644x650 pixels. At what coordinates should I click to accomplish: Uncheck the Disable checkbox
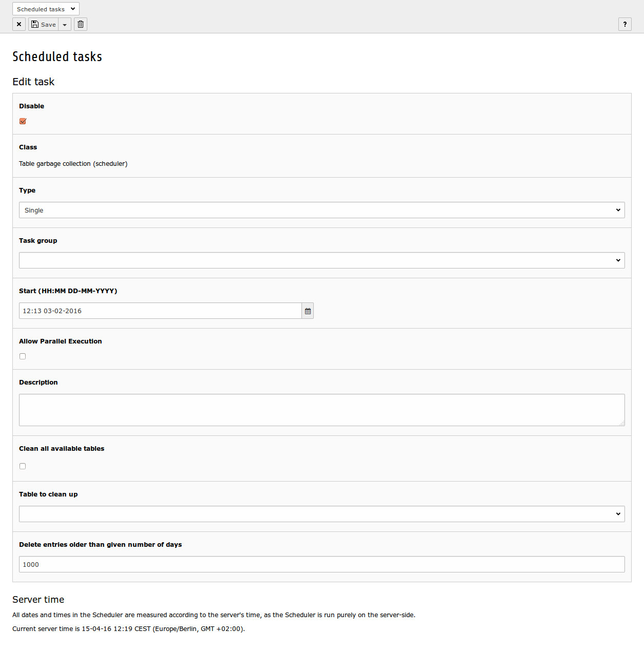click(x=23, y=121)
